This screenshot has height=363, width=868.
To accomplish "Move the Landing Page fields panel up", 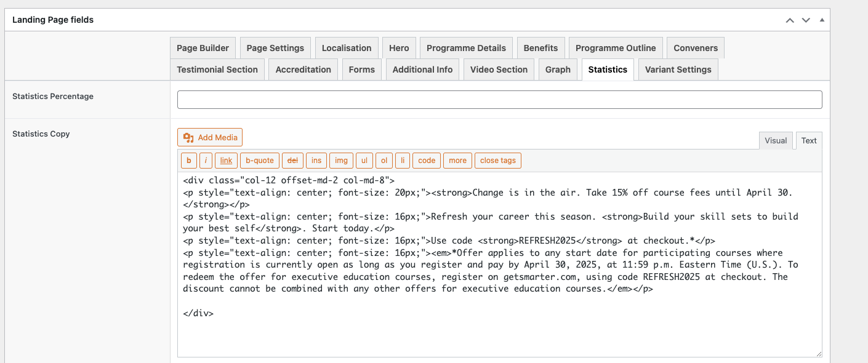I will coord(790,20).
